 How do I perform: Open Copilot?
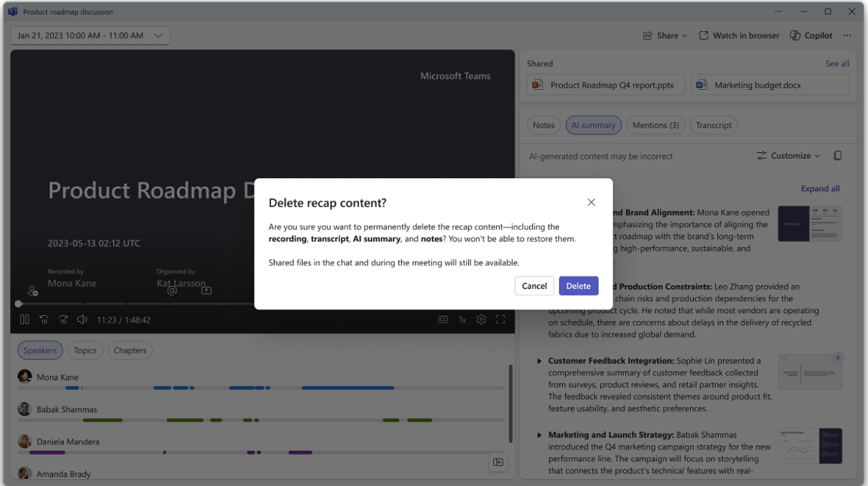click(811, 35)
